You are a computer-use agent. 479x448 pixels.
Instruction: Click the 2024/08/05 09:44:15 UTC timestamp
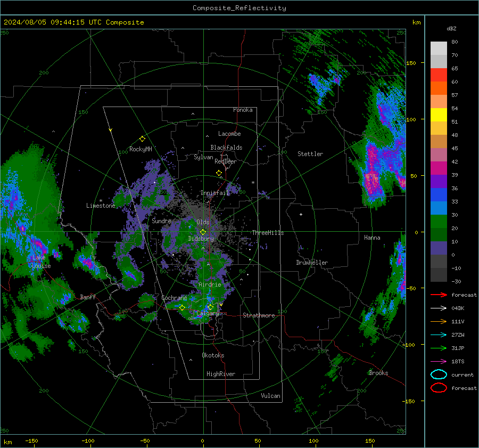coord(52,22)
